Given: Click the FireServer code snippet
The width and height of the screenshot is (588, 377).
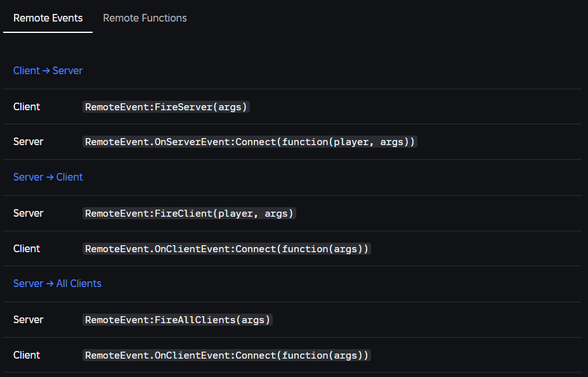Looking at the screenshot, I should point(166,106).
